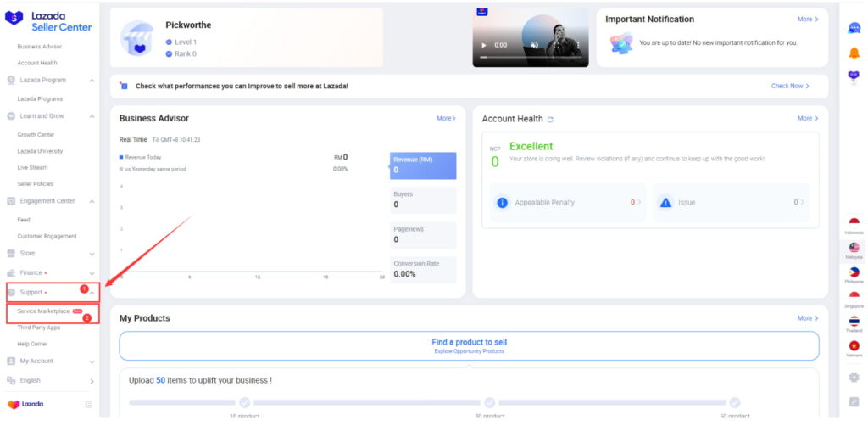Viewport: 868px width, 426px height.
Task: Click the third upload milestone checkmark
Action: 735,403
